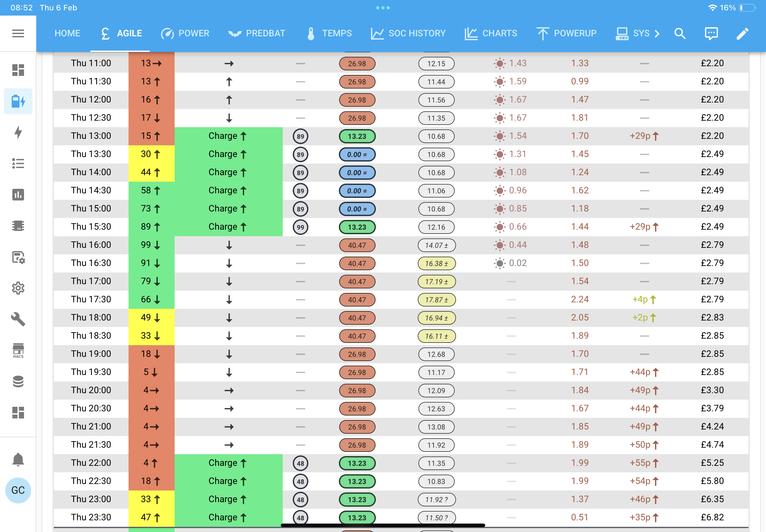The width and height of the screenshot is (766, 532).
Task: Open HACS from the sidebar
Action: pyautogui.click(x=18, y=350)
